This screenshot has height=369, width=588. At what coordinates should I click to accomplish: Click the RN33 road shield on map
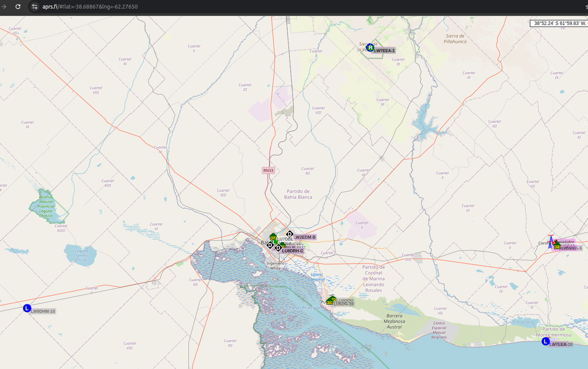pos(268,170)
